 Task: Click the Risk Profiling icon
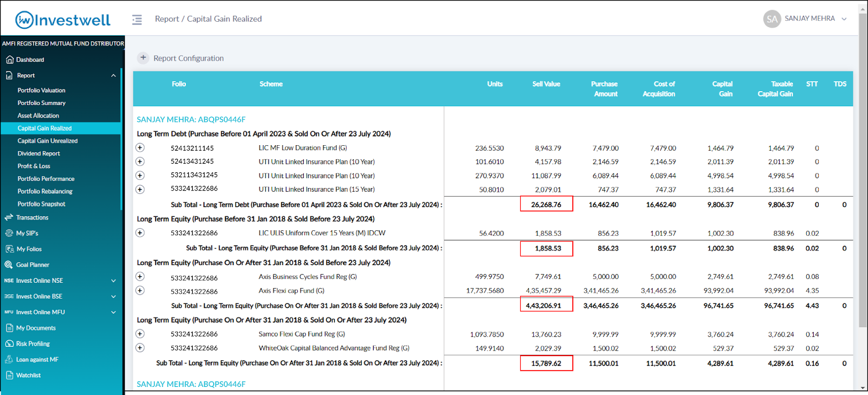pyautogui.click(x=9, y=344)
